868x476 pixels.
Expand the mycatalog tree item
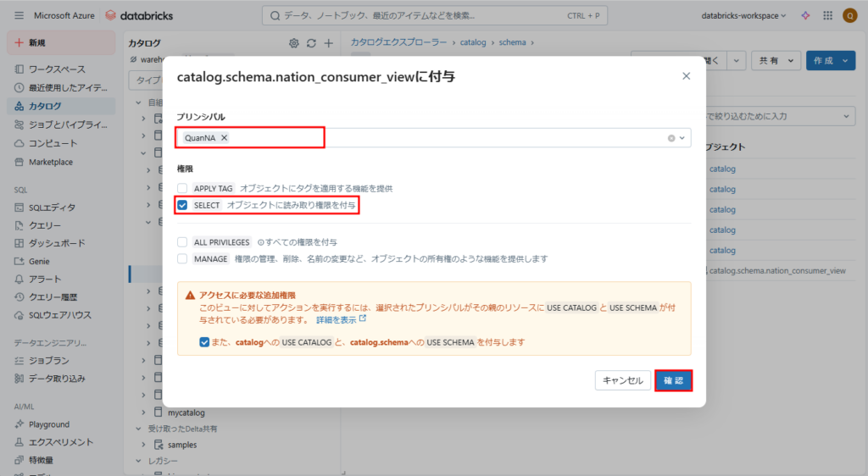pyautogui.click(x=144, y=412)
